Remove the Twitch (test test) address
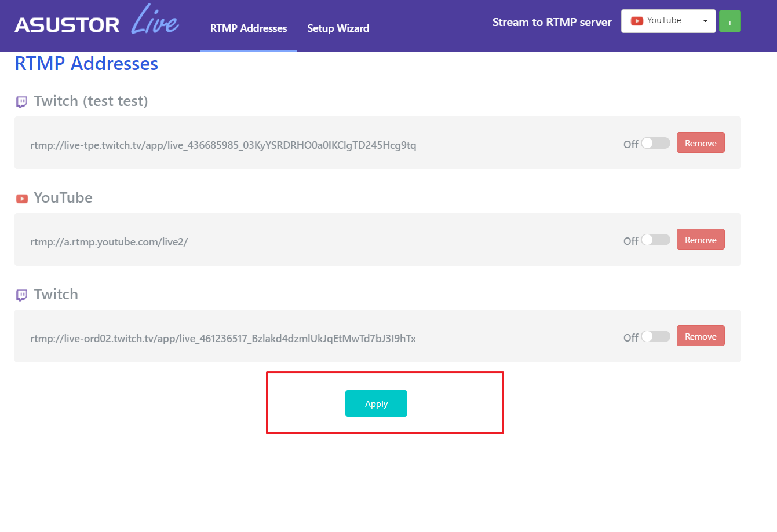The height and width of the screenshot is (532, 777). point(701,143)
